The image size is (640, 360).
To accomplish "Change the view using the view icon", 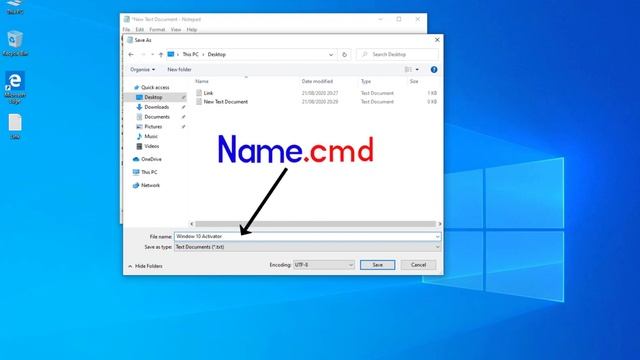I will click(408, 69).
